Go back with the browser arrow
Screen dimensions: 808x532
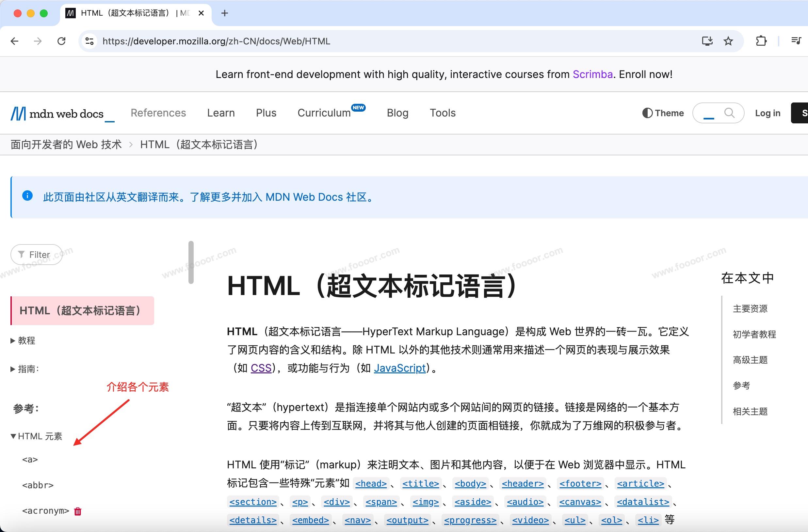click(15, 41)
